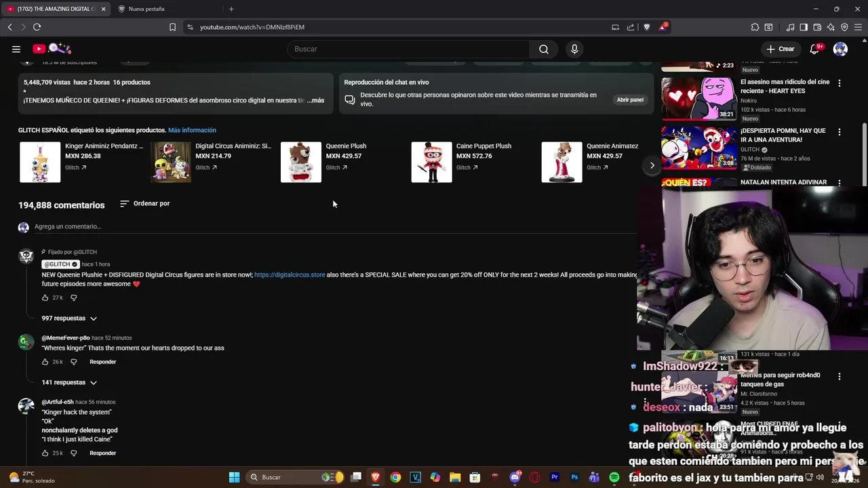Switch to the Nueva pestaña tab
The height and width of the screenshot is (488, 868).
tap(146, 9)
